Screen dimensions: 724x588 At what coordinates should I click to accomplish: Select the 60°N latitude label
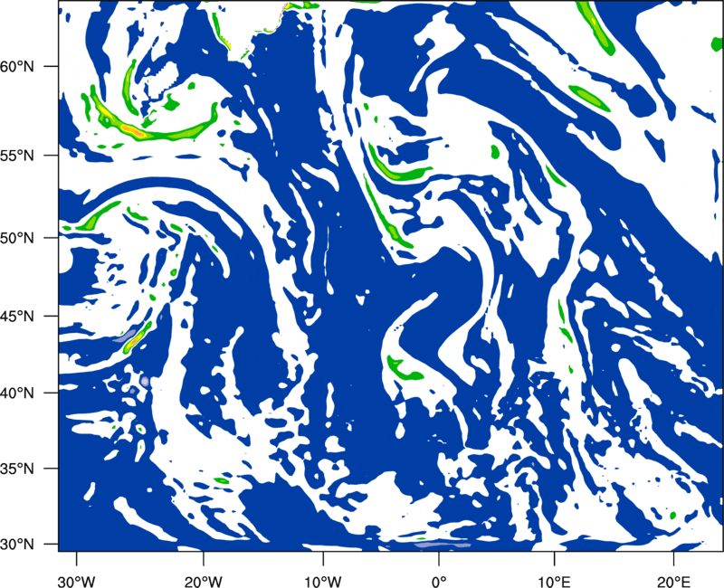point(17,67)
